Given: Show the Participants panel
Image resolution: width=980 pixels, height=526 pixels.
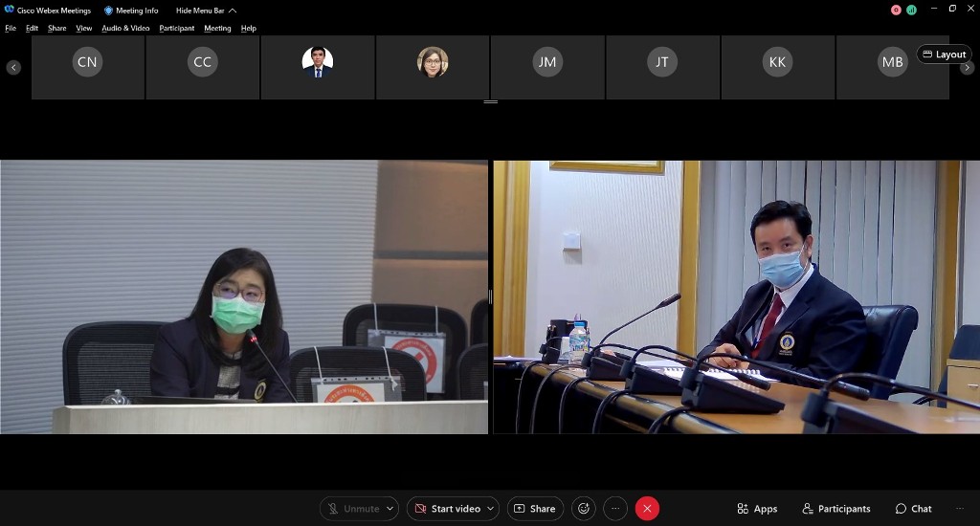Looking at the screenshot, I should coord(836,509).
